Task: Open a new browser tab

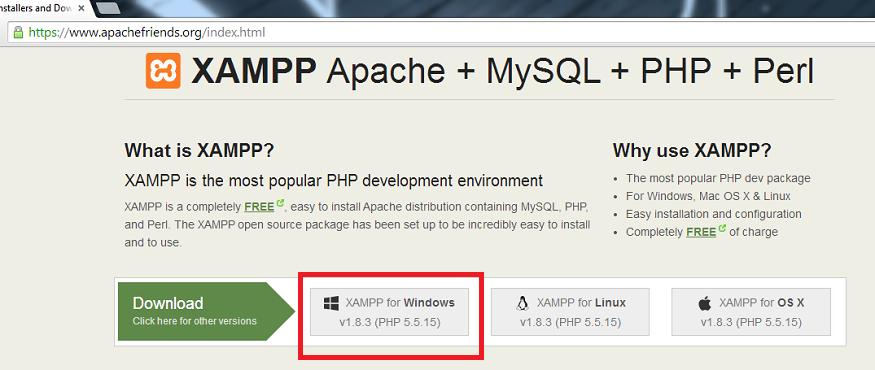Action: [x=109, y=8]
